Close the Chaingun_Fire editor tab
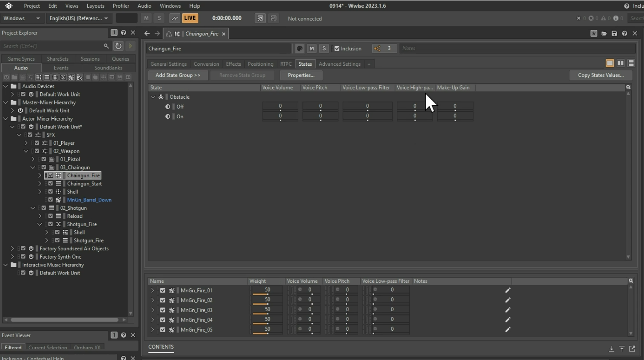This screenshot has height=360, width=644. (x=223, y=34)
